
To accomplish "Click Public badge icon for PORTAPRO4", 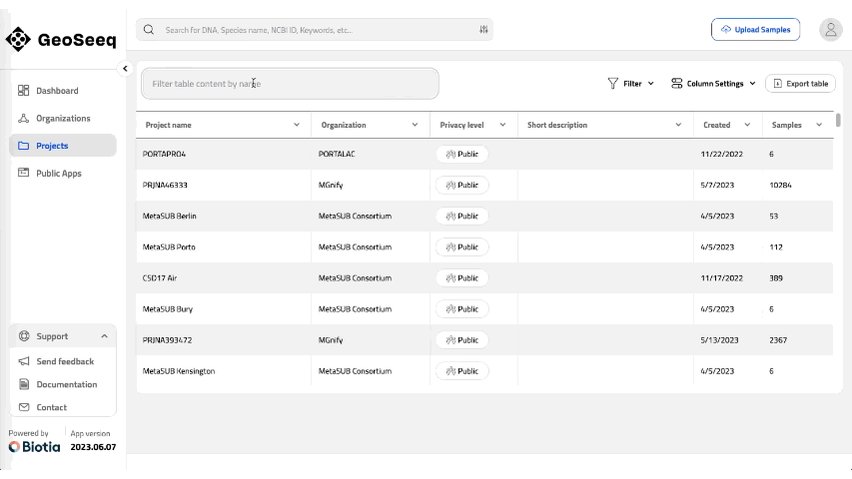I will pyautogui.click(x=450, y=154).
